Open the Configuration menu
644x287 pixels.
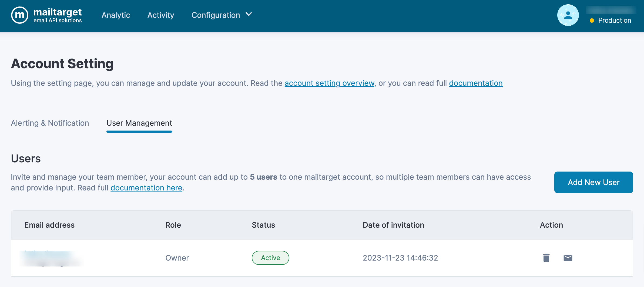tap(216, 15)
